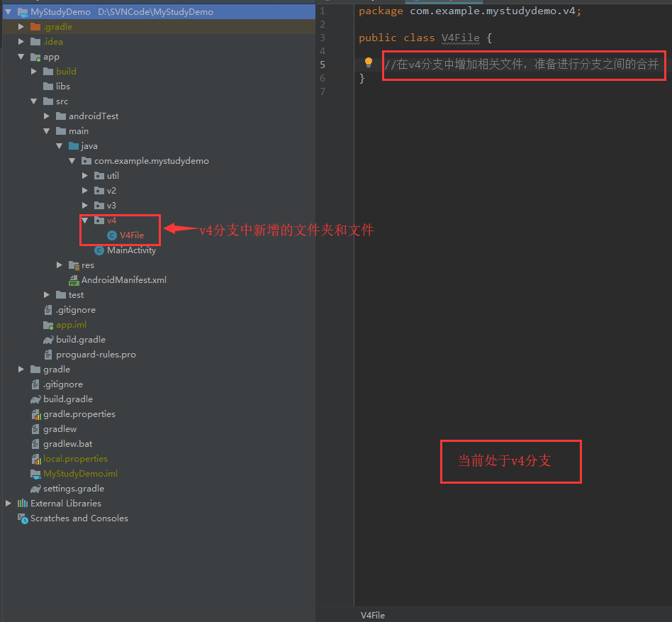672x622 pixels.
Task: Click the V4File class name in code
Action: [460, 38]
